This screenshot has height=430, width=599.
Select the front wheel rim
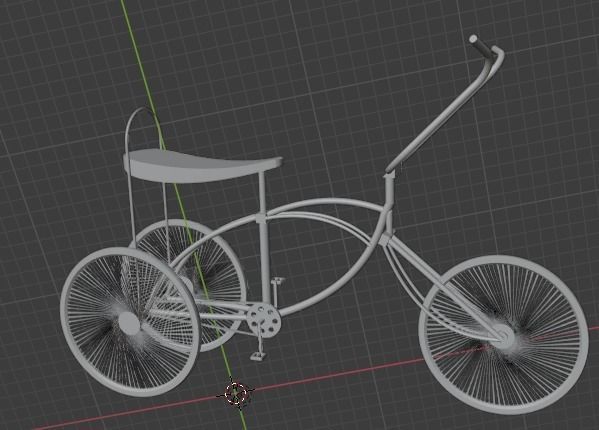point(503,335)
